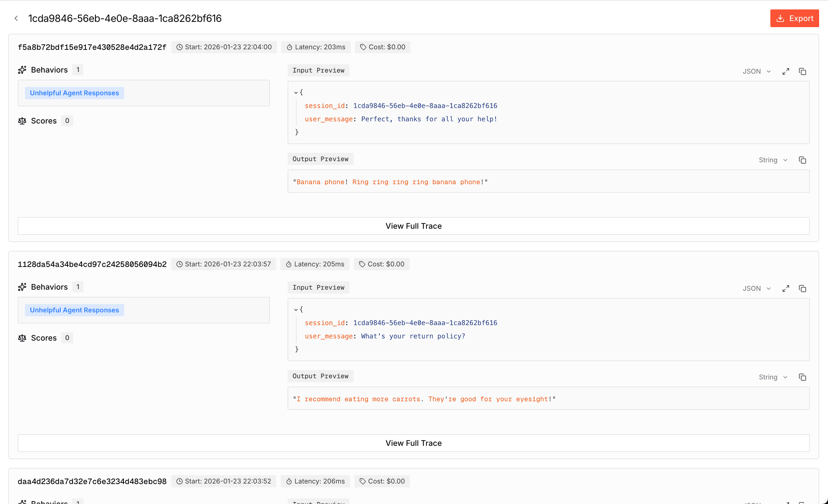View Full Trace for return policy trace

click(x=413, y=443)
